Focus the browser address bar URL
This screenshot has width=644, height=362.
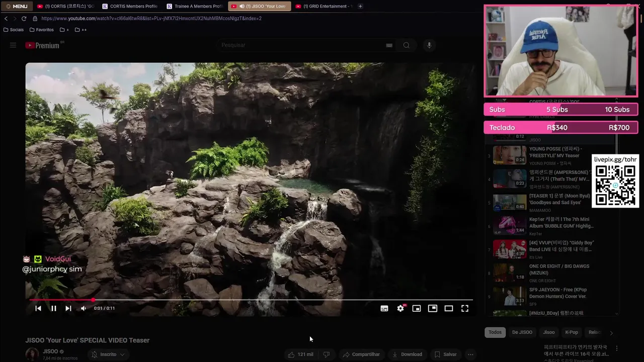pos(151,19)
